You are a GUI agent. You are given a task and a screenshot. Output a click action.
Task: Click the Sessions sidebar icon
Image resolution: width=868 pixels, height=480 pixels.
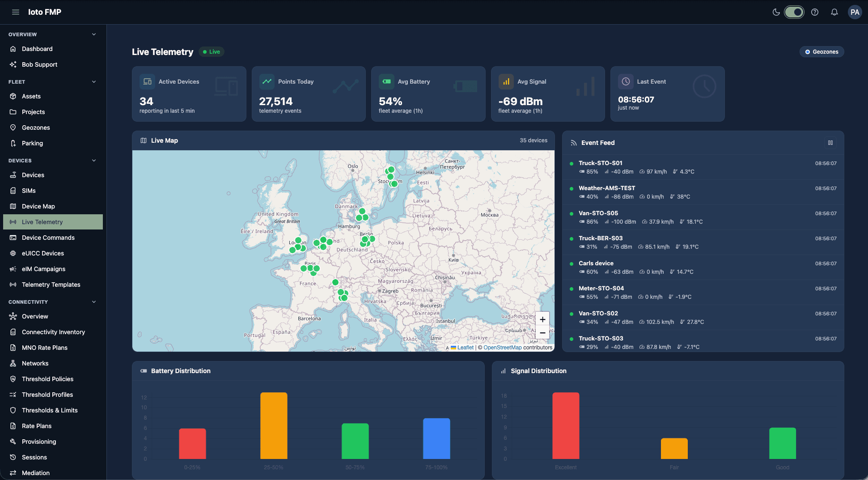point(13,457)
